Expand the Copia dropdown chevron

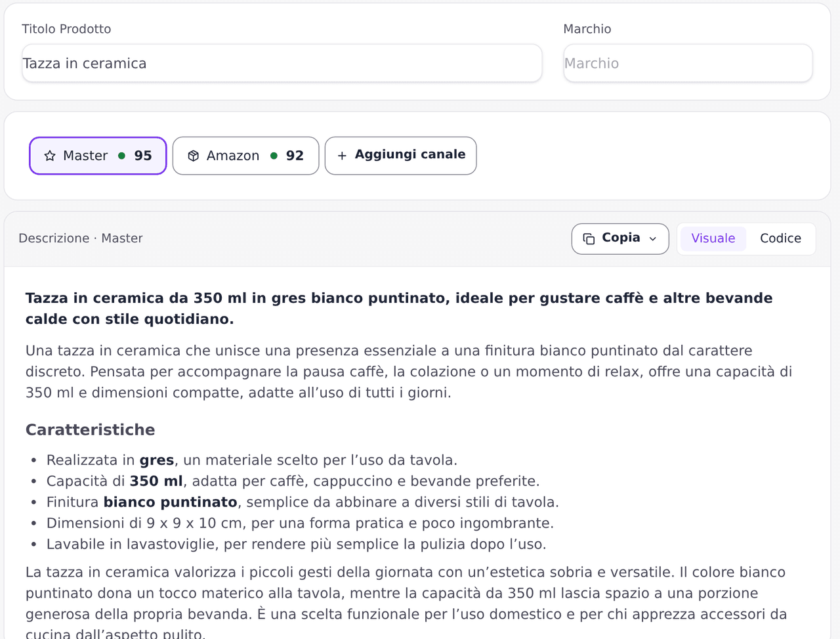point(652,239)
